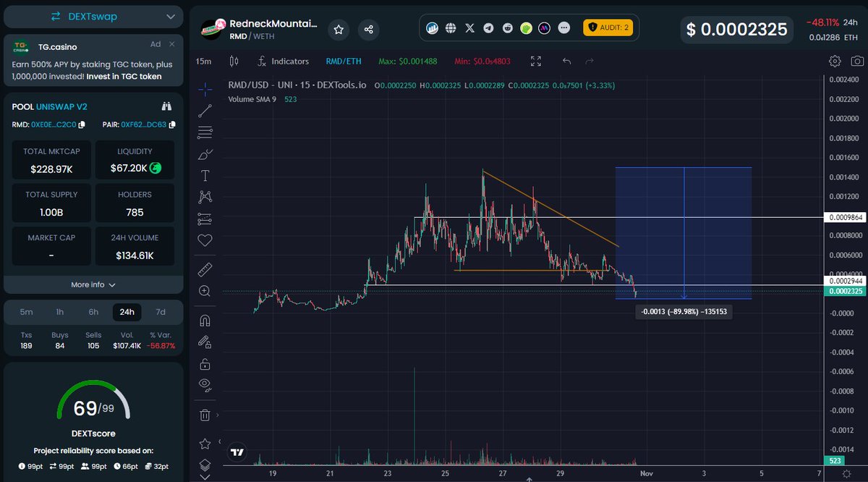Click the TradingView logo
868x482 pixels.
(x=237, y=452)
